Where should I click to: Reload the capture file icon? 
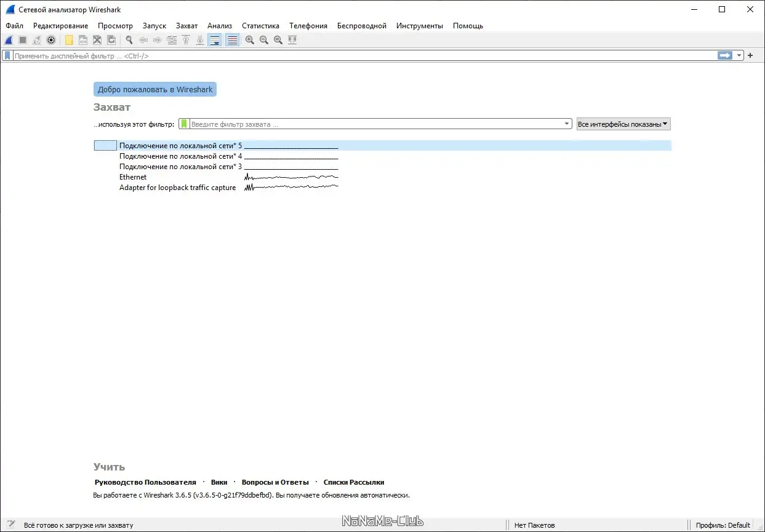click(x=111, y=40)
